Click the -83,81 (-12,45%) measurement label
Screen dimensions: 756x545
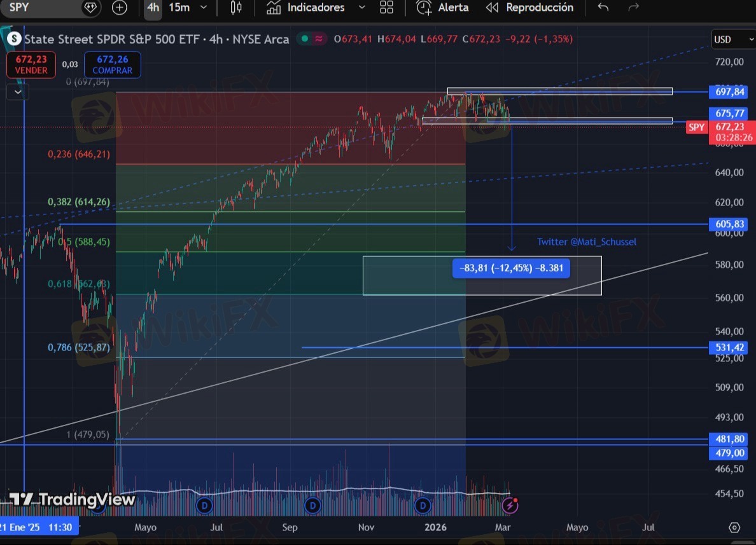coord(511,268)
